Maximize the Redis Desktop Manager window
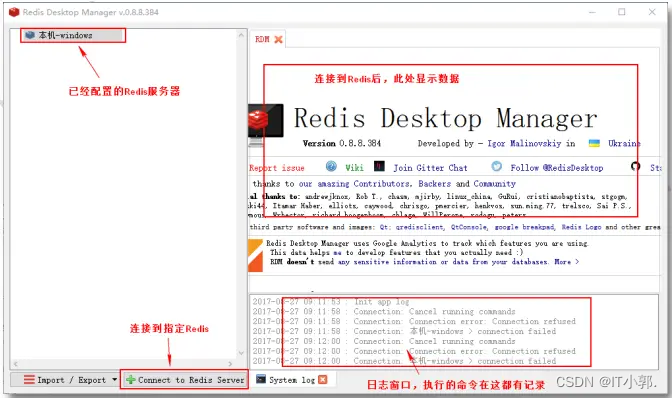 (x=622, y=12)
